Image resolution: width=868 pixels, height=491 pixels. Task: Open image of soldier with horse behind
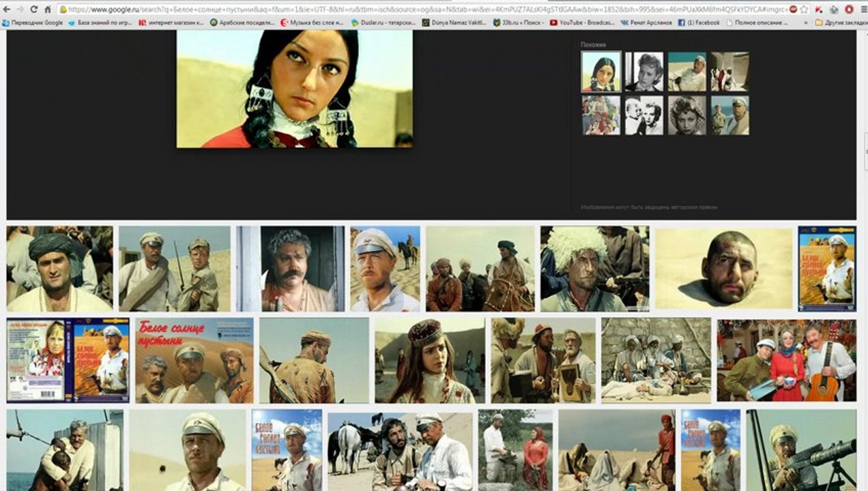[386, 269]
